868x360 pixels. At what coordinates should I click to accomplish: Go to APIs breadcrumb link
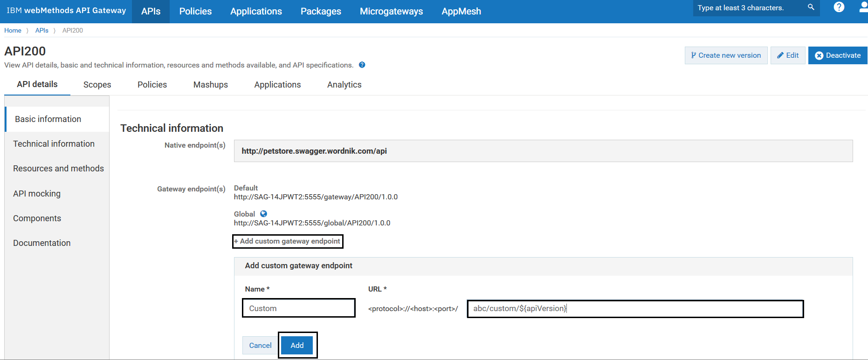click(41, 30)
